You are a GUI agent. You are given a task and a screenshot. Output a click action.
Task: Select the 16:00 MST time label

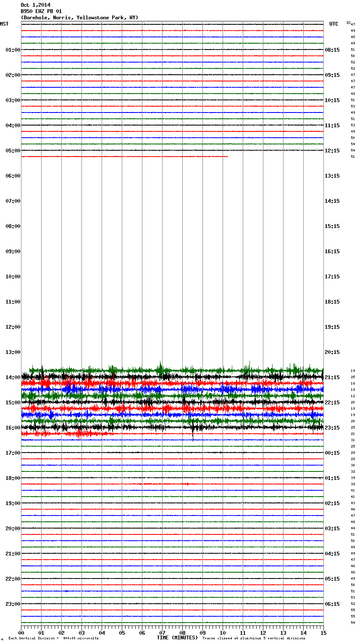pyautogui.click(x=13, y=428)
